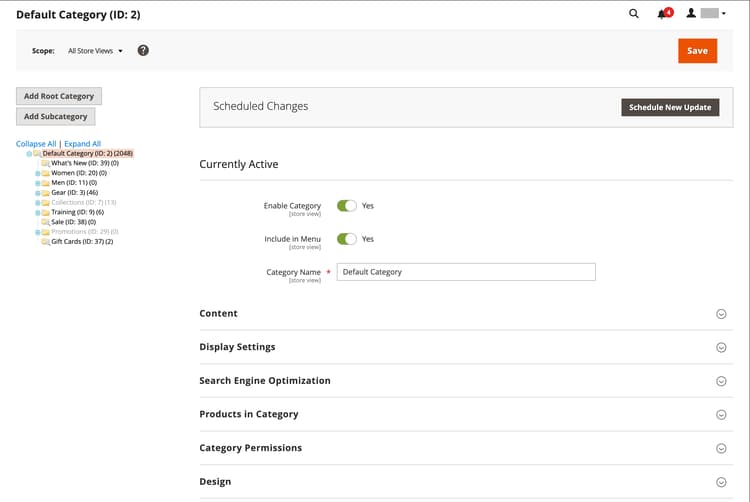750x502 pixels.
Task: Expand the Products in Category section
Action: click(466, 415)
